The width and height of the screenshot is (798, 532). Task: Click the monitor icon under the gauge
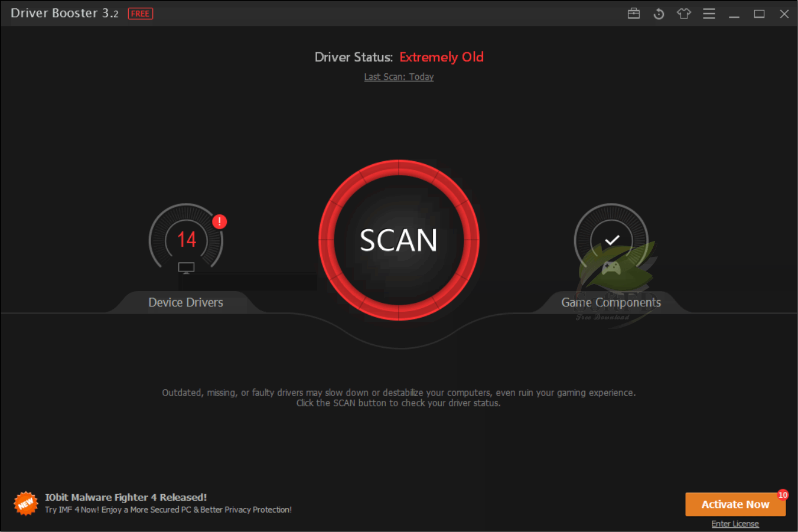[x=186, y=268]
